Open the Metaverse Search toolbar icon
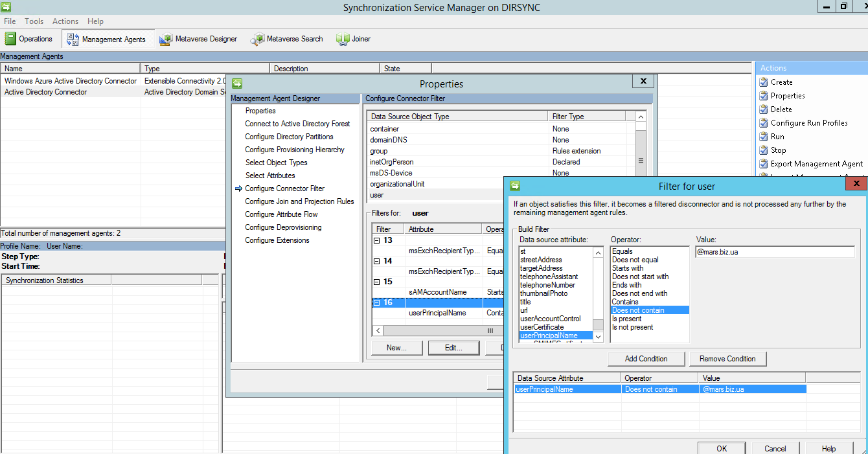This screenshot has width=868, height=454. pos(257,39)
